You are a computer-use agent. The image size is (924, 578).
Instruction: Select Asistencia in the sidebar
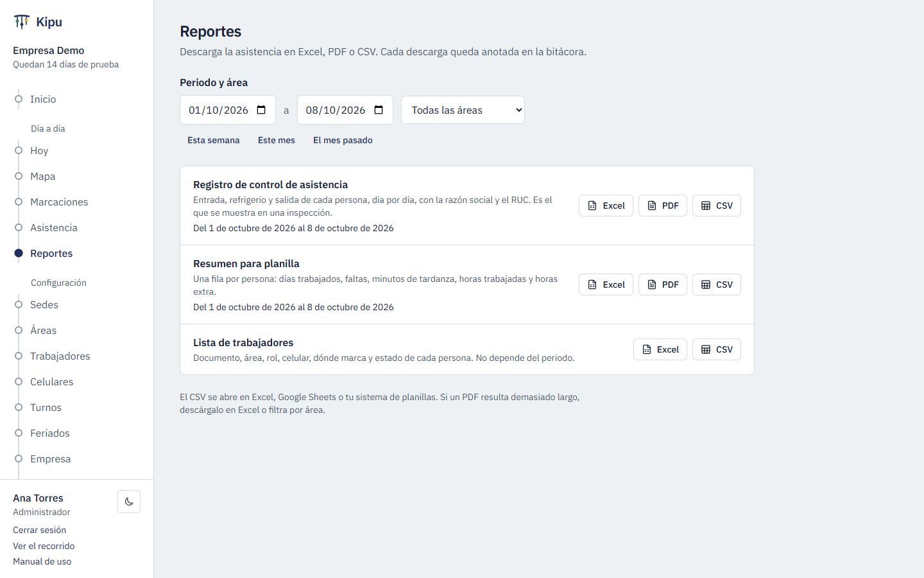point(54,227)
